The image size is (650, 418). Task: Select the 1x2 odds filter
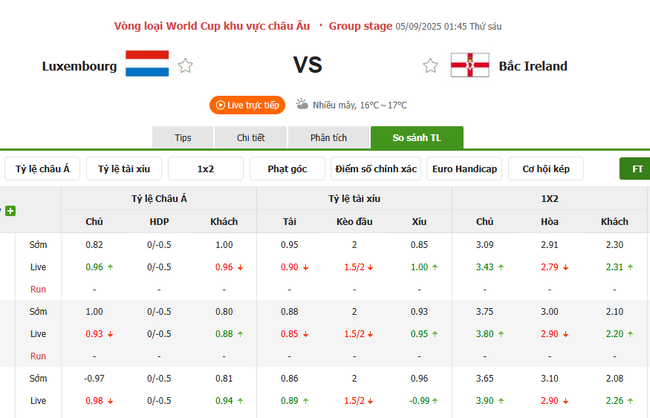[206, 169]
